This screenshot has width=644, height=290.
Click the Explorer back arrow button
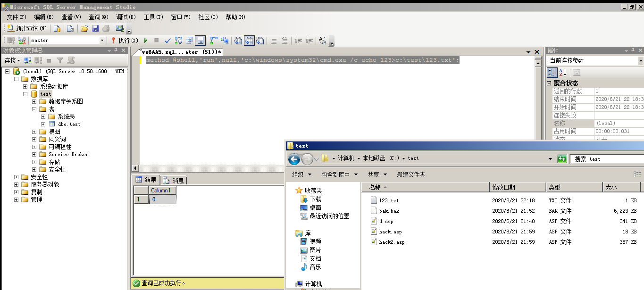click(x=294, y=159)
